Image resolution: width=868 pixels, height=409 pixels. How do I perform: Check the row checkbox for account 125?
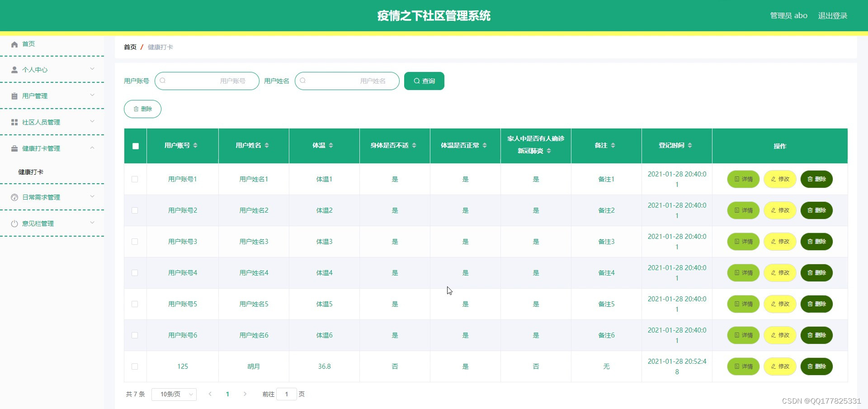(135, 366)
